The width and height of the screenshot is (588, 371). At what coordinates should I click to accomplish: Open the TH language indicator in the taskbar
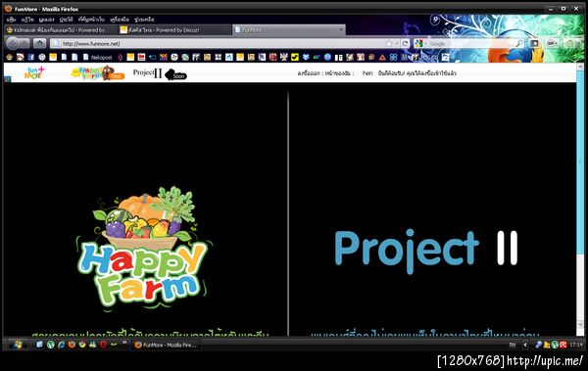[512, 345]
